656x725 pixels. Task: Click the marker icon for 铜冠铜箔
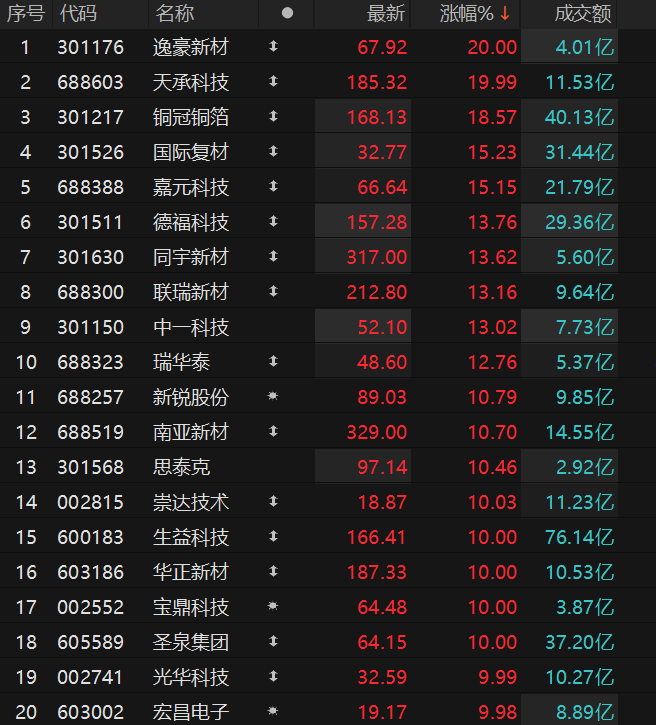273,116
